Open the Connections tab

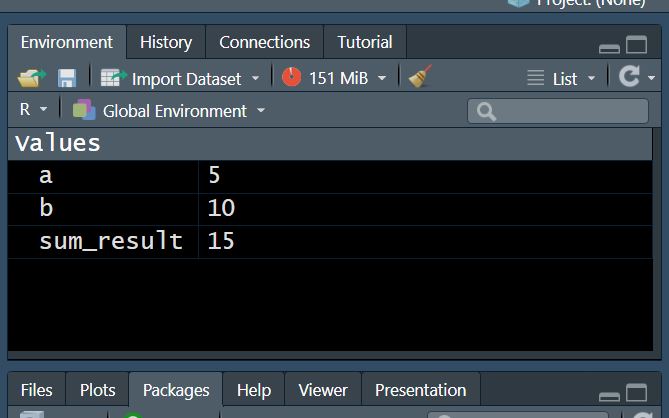(265, 42)
